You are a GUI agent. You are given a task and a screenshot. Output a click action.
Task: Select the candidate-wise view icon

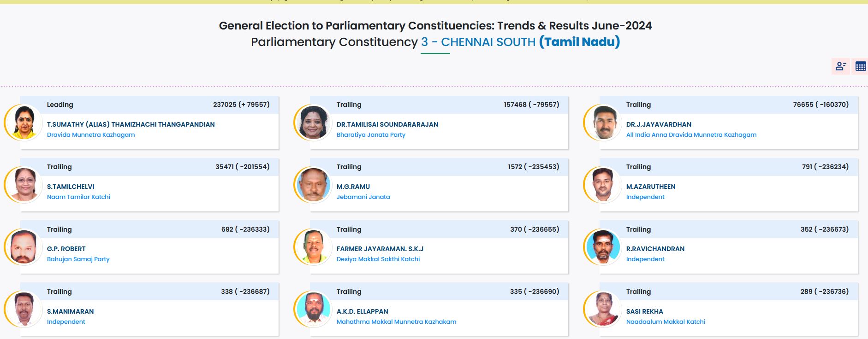(x=840, y=66)
